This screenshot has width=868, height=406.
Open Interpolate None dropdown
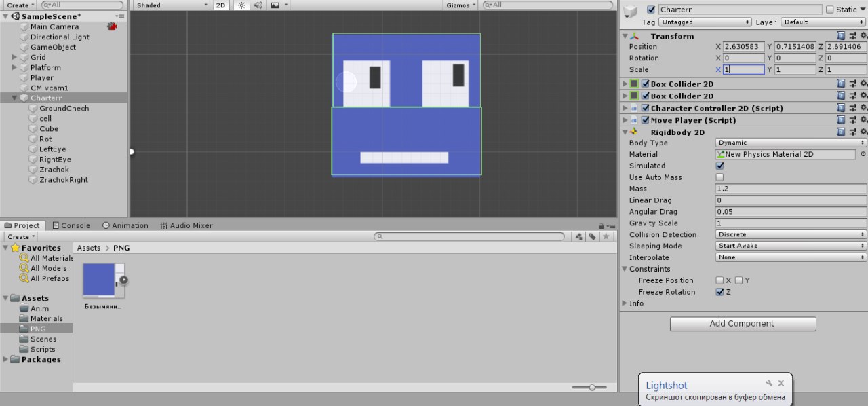tap(791, 257)
